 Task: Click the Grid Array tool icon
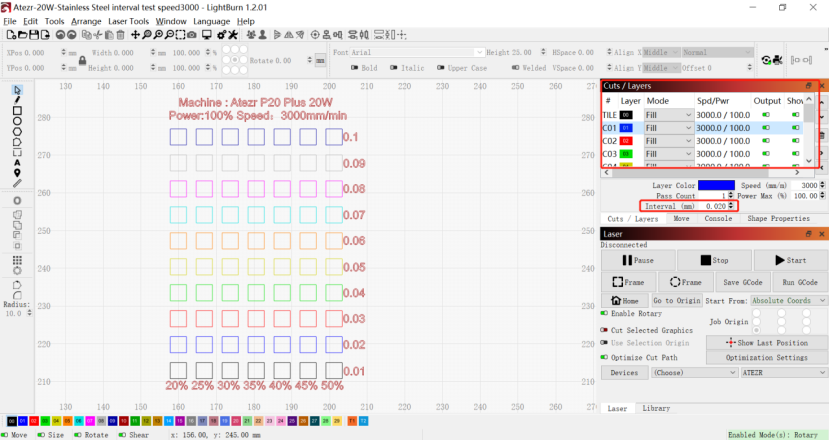tap(17, 260)
